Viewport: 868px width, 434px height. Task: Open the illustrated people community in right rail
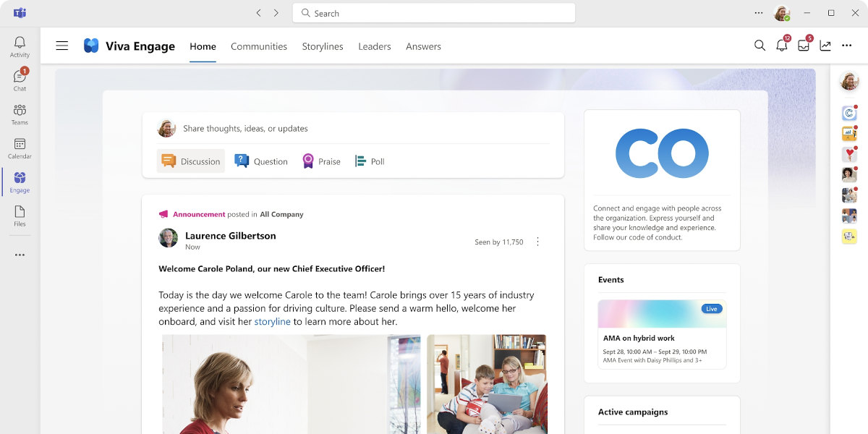(x=849, y=216)
